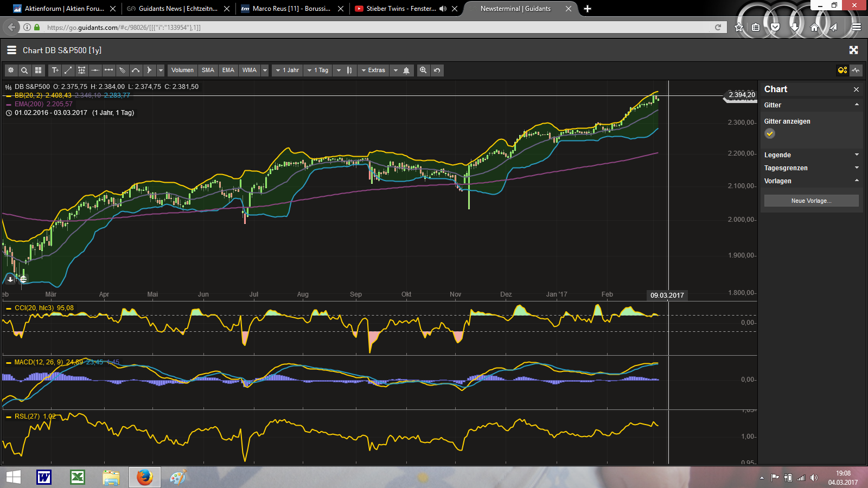Enable the SMA indicator
This screenshot has height=488, width=868.
(x=208, y=70)
